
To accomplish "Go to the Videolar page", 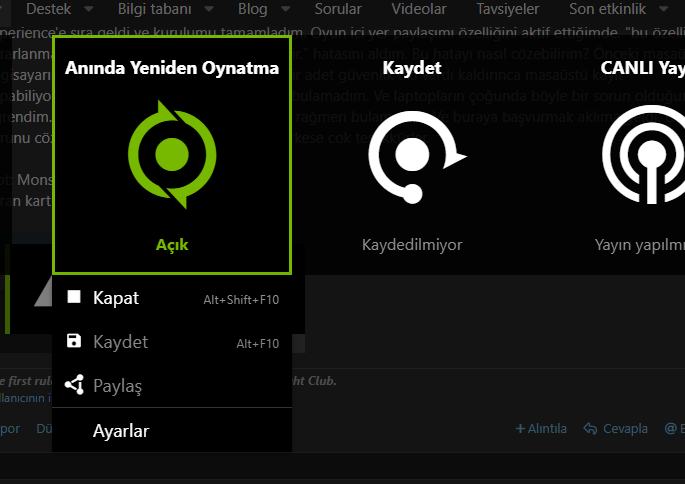I will (419, 9).
